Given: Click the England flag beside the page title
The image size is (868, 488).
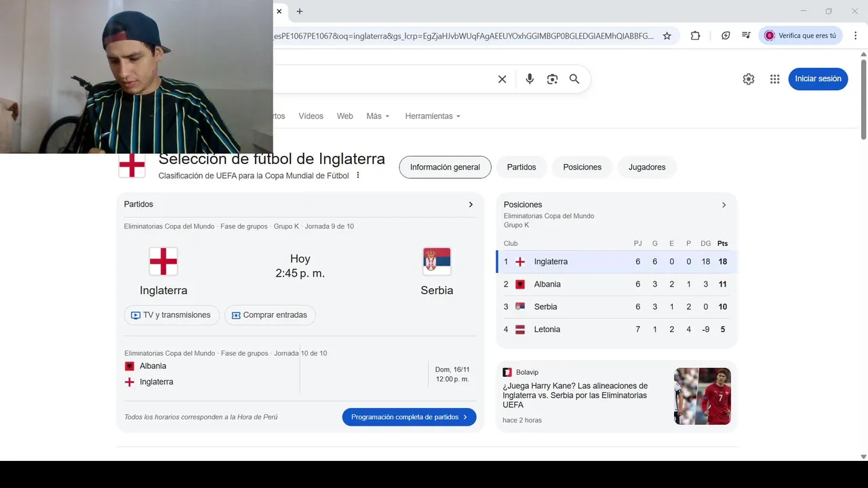Looking at the screenshot, I should click(x=132, y=166).
